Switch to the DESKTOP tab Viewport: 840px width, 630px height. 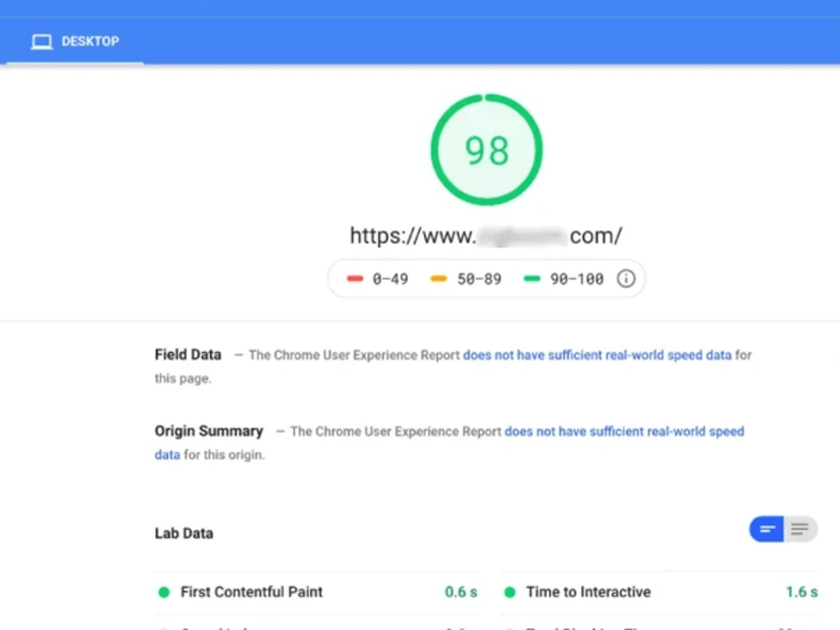(75, 41)
